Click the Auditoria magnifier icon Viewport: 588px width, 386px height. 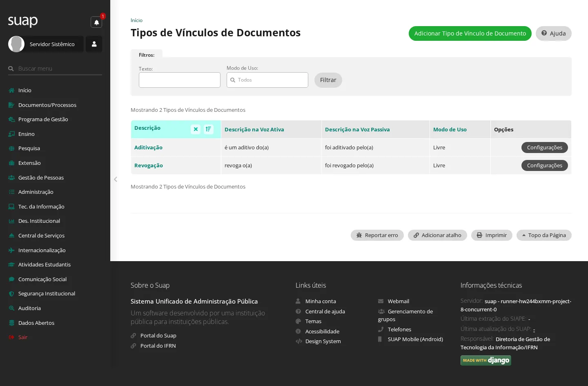pos(11,308)
